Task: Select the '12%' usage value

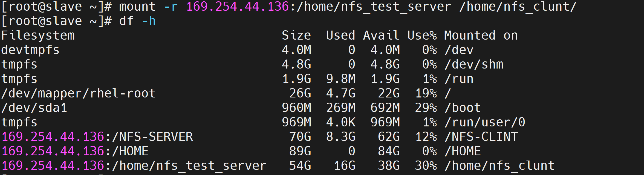Action: [426, 137]
